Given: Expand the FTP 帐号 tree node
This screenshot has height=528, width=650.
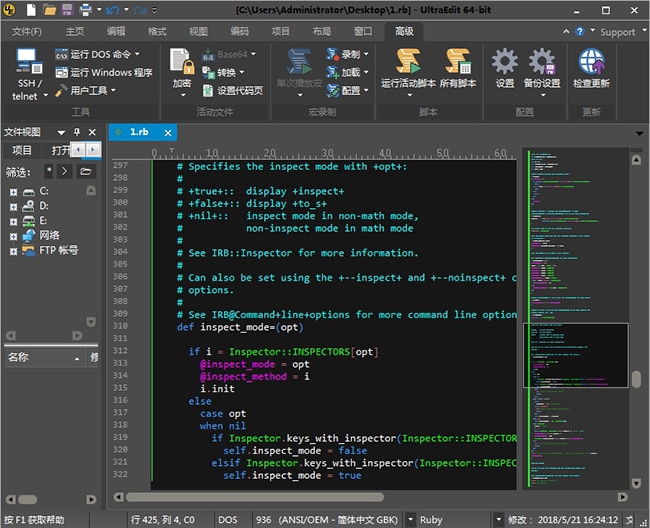Looking at the screenshot, I should pos(13,250).
